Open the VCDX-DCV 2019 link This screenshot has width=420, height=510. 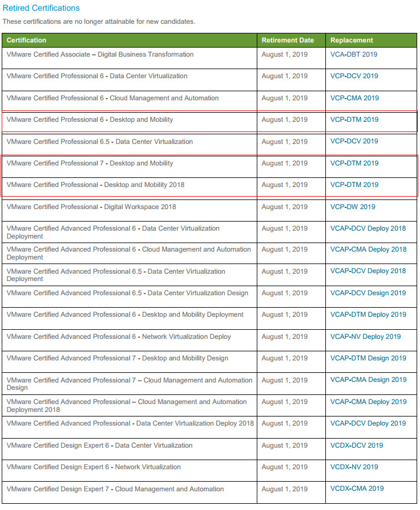(x=357, y=445)
